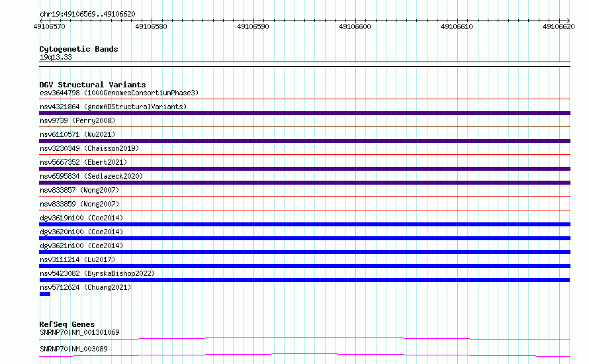The image size is (589, 364).
Task: Open variant dgv3621n100 (Coe2014)
Action: click(x=81, y=246)
